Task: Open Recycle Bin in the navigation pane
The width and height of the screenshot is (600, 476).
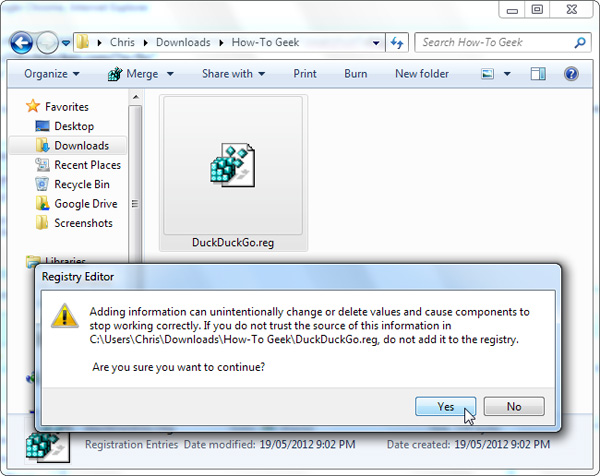Action: pos(82,184)
